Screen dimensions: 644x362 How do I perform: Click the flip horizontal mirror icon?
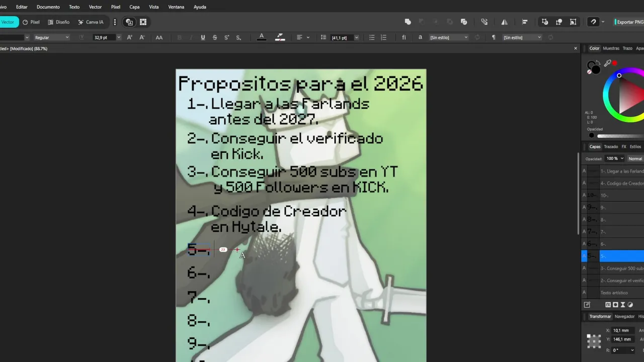click(x=504, y=22)
